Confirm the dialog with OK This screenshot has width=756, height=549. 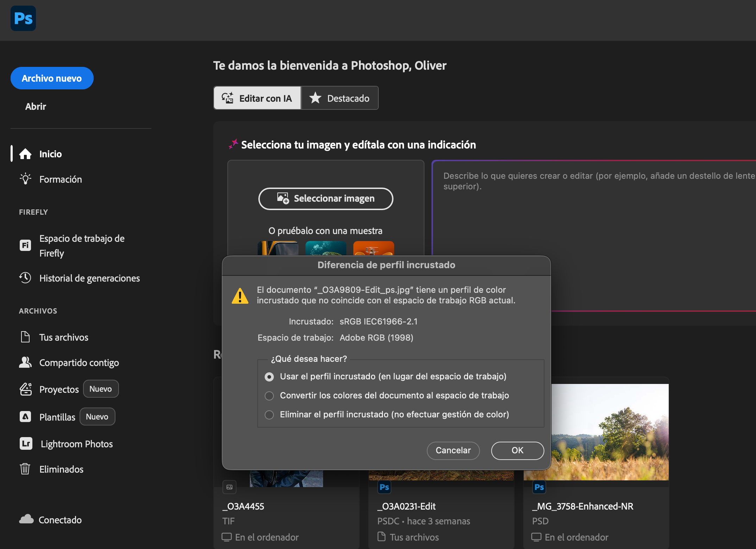pyautogui.click(x=518, y=450)
